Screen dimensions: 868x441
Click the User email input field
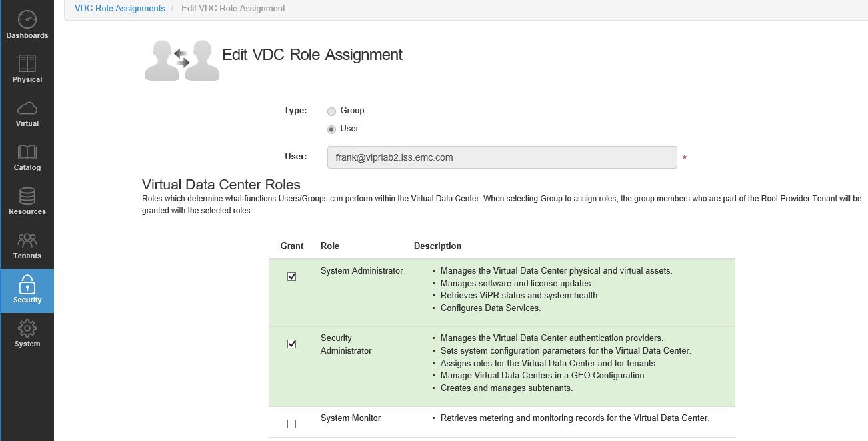pos(502,158)
